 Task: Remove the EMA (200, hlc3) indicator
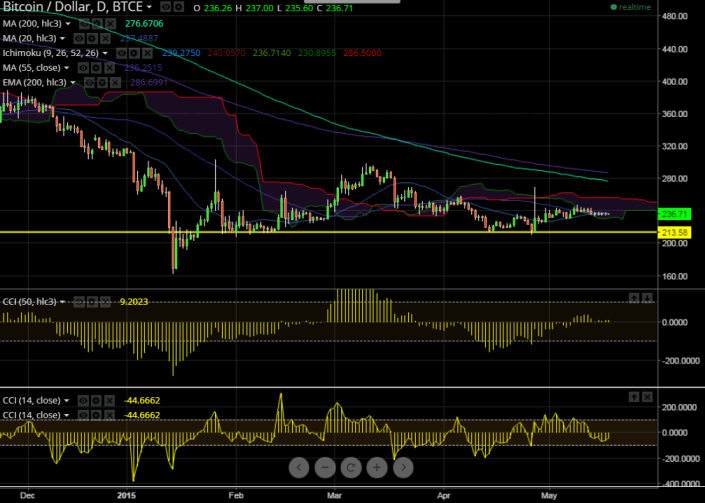[116, 82]
